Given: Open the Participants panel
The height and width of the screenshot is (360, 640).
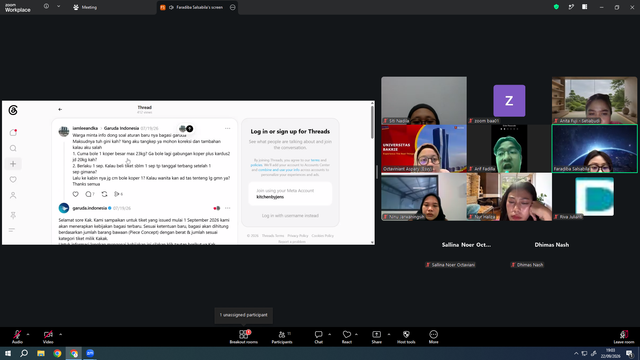Looking at the screenshot, I should pos(282,337).
